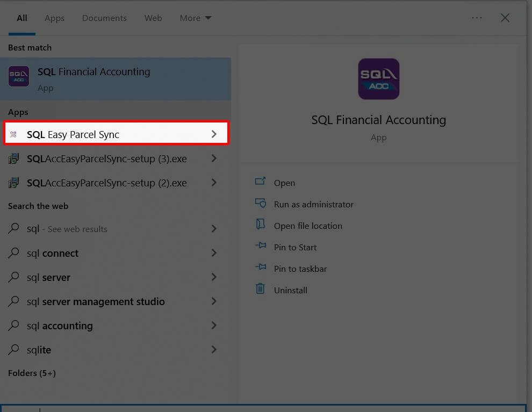Switch to the All search tab
This screenshot has height=412, width=532.
tap(22, 18)
